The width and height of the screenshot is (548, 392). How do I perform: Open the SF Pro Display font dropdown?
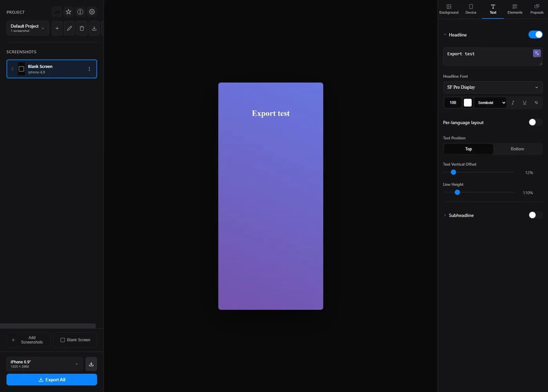tap(493, 87)
